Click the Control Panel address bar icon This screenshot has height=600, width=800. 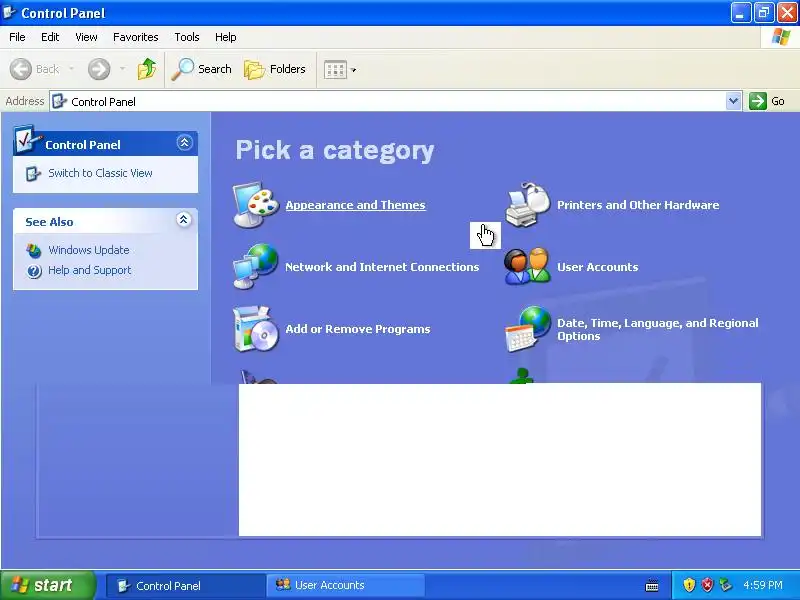pyautogui.click(x=59, y=101)
